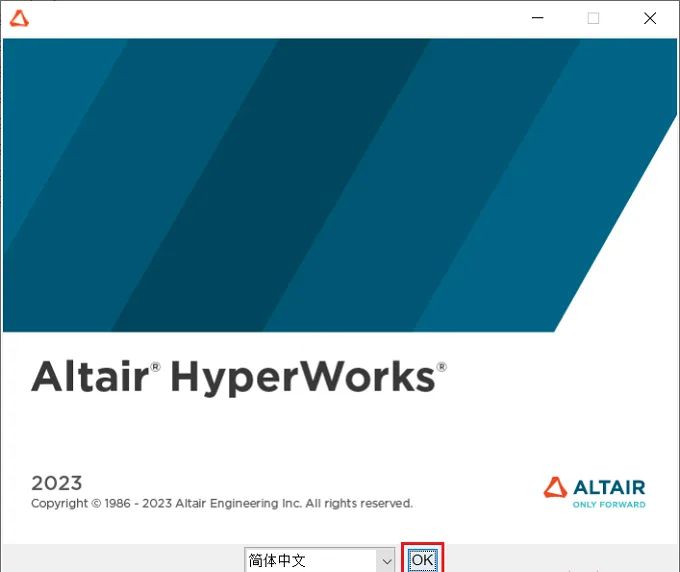This screenshot has width=680, height=572.
Task: Click the 2023 version number
Action: (57, 483)
